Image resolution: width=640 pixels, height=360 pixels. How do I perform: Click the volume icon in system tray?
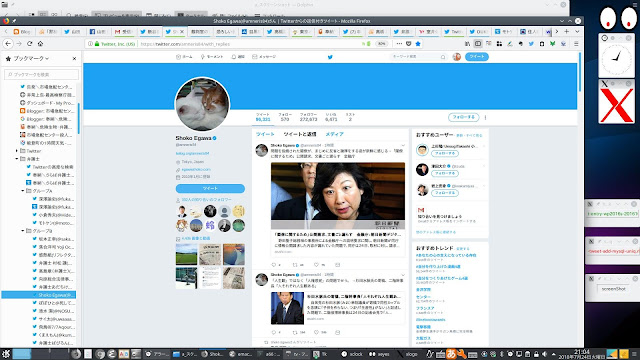click(x=544, y=354)
